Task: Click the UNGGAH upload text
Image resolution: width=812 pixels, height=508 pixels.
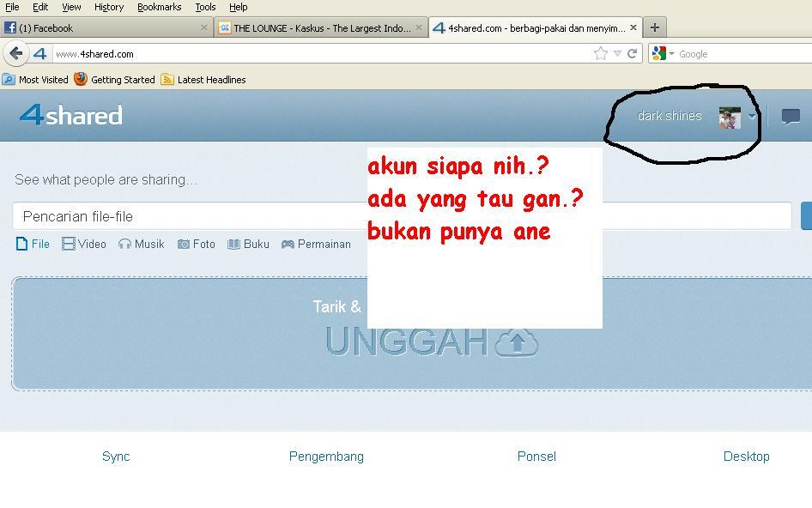Action: pyautogui.click(x=407, y=342)
